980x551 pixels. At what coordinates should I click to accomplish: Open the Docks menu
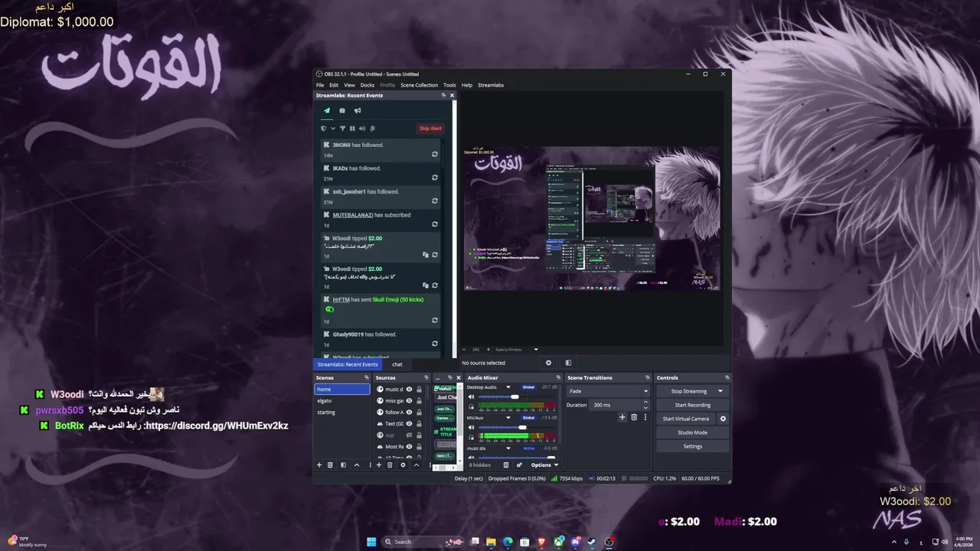367,85
